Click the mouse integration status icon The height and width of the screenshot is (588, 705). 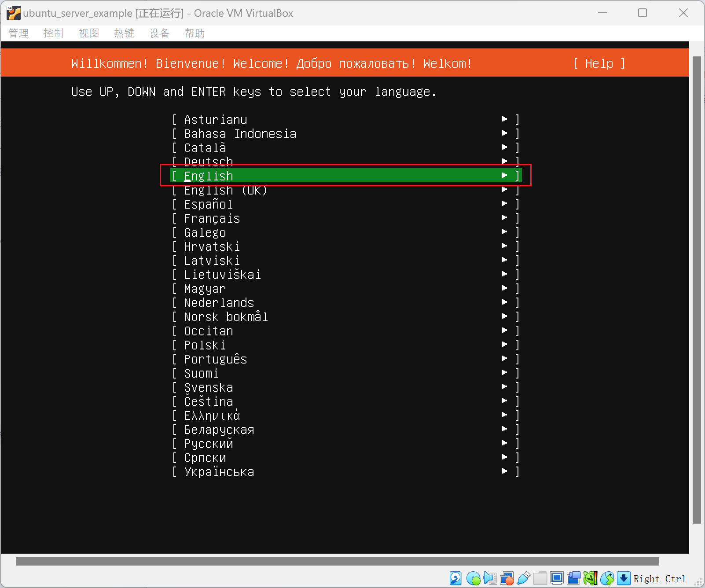point(607,578)
